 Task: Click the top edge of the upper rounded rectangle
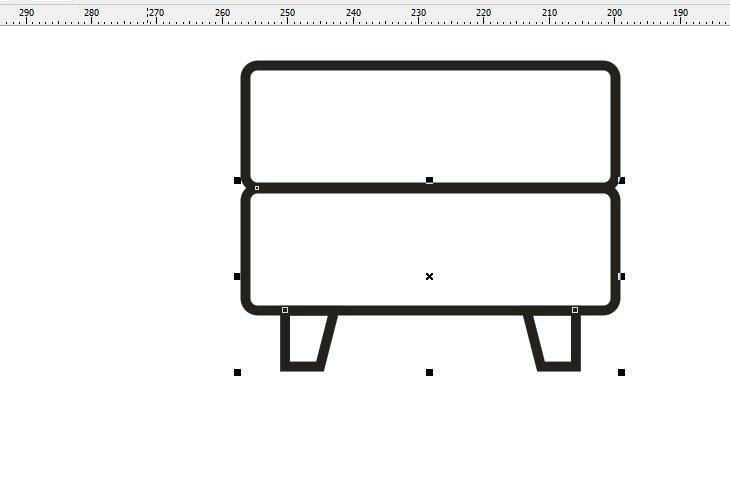pyautogui.click(x=430, y=65)
